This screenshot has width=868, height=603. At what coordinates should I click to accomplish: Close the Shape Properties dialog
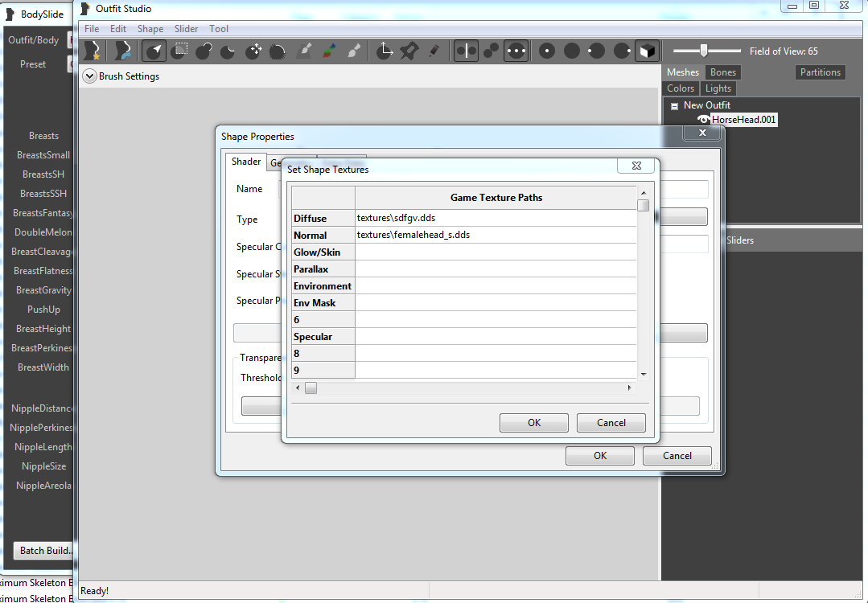702,133
